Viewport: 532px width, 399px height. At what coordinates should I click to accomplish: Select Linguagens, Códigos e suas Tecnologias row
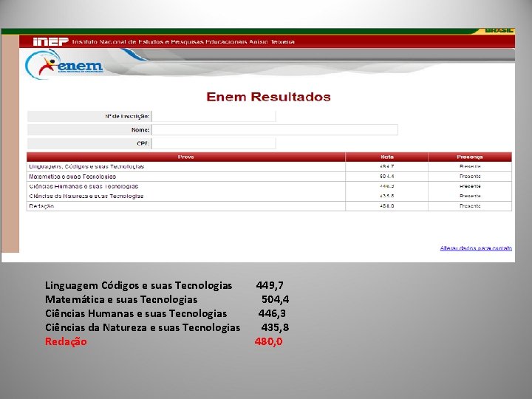(x=269, y=166)
